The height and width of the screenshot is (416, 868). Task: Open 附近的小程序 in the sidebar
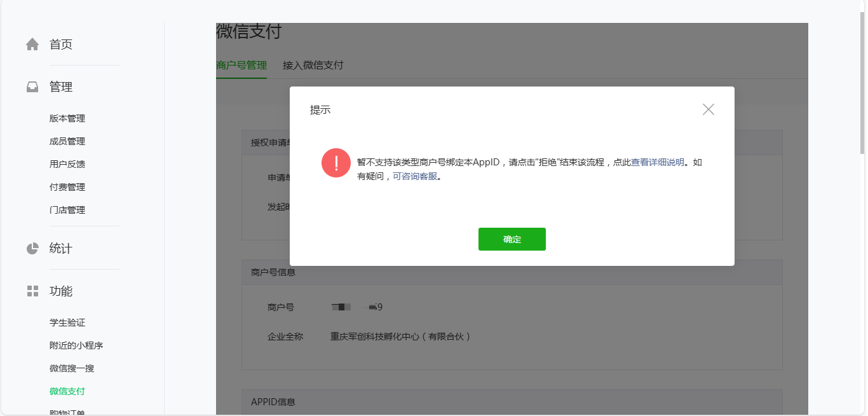tap(76, 345)
